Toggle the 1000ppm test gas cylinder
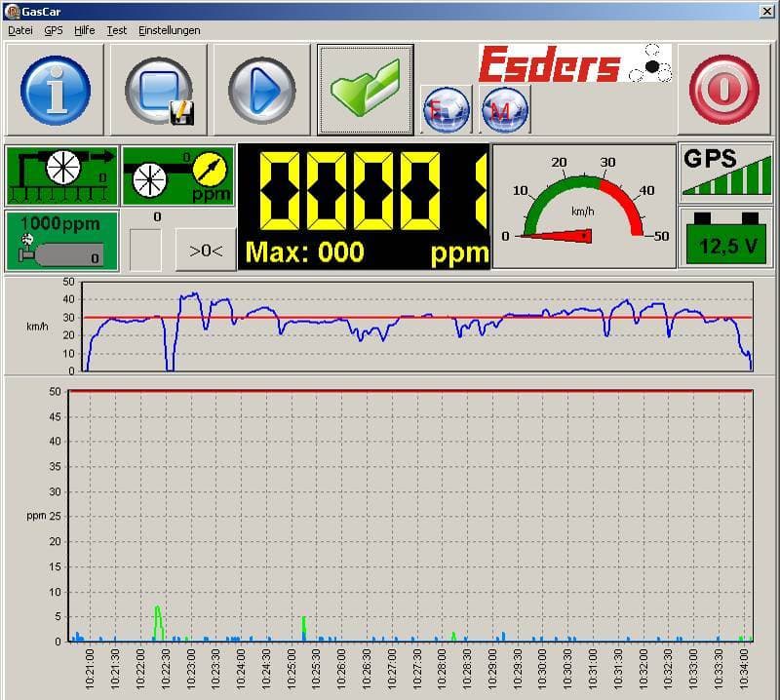The height and width of the screenshot is (700, 780). (61, 241)
